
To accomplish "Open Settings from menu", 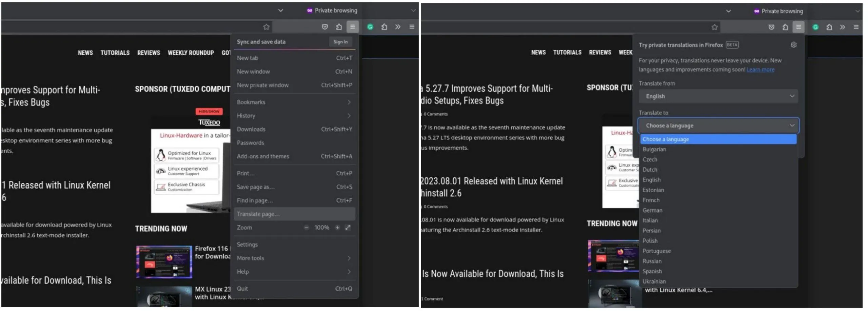I will pyautogui.click(x=294, y=245).
